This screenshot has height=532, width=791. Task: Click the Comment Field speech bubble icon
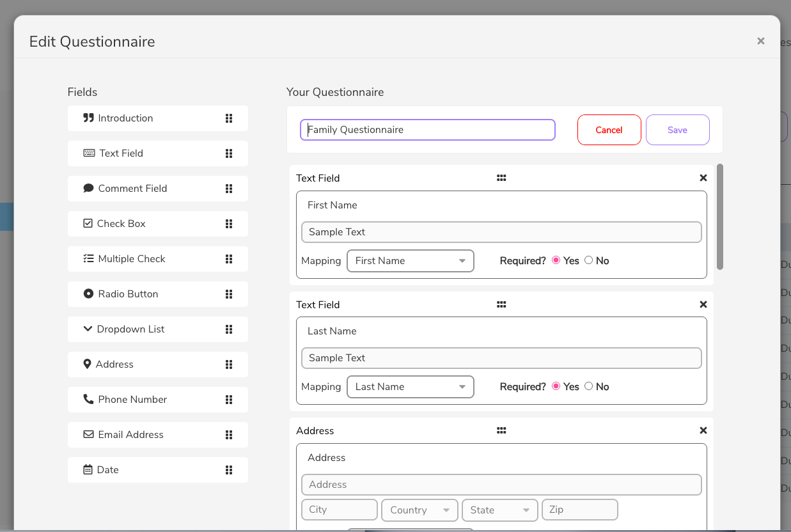tap(88, 189)
